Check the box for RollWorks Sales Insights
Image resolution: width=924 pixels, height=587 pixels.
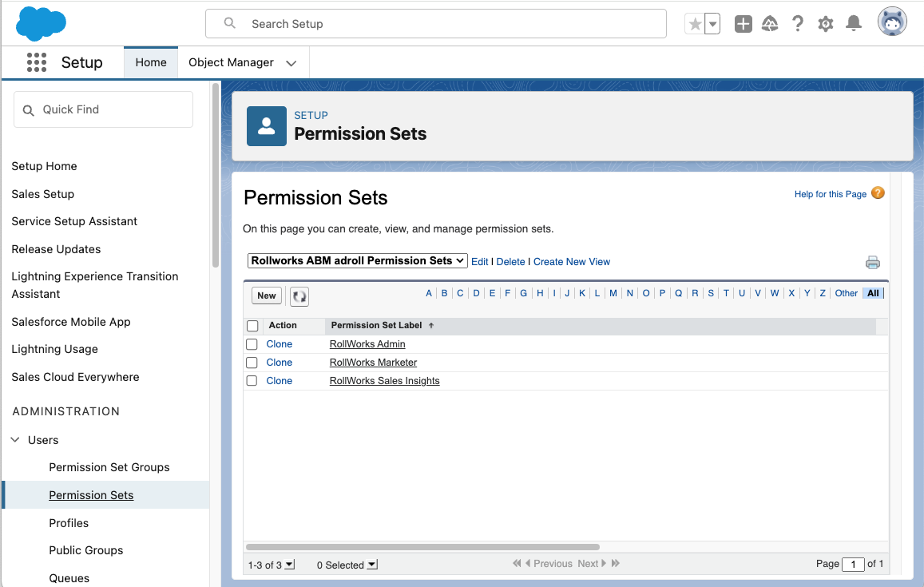pyautogui.click(x=252, y=381)
